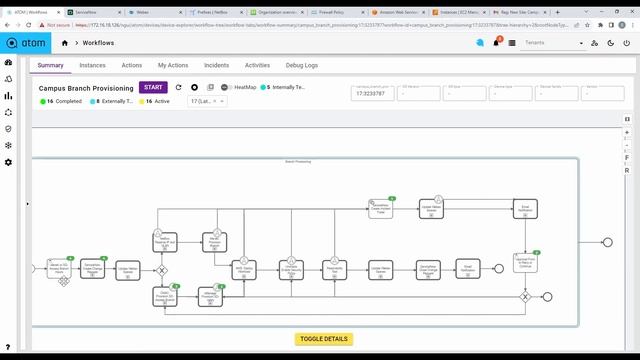Click the lower right gateway X diamond
This screenshot has width=640, height=360.
pos(525,297)
